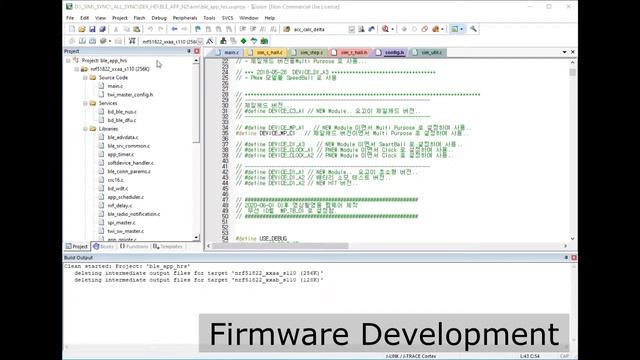This screenshot has height=360, width=640.
Task: Open the Pack Installer icon
Action: (x=264, y=41)
